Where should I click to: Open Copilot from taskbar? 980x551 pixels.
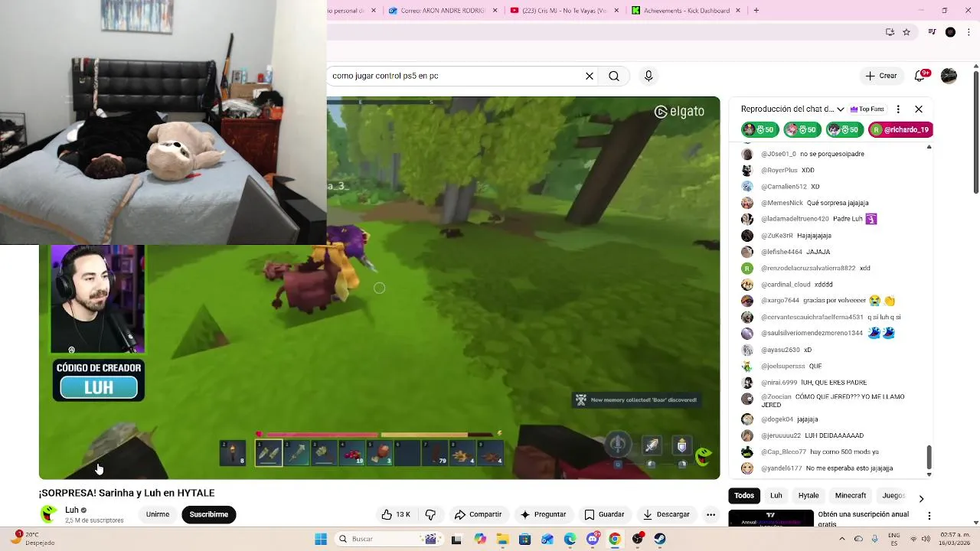[x=479, y=539]
